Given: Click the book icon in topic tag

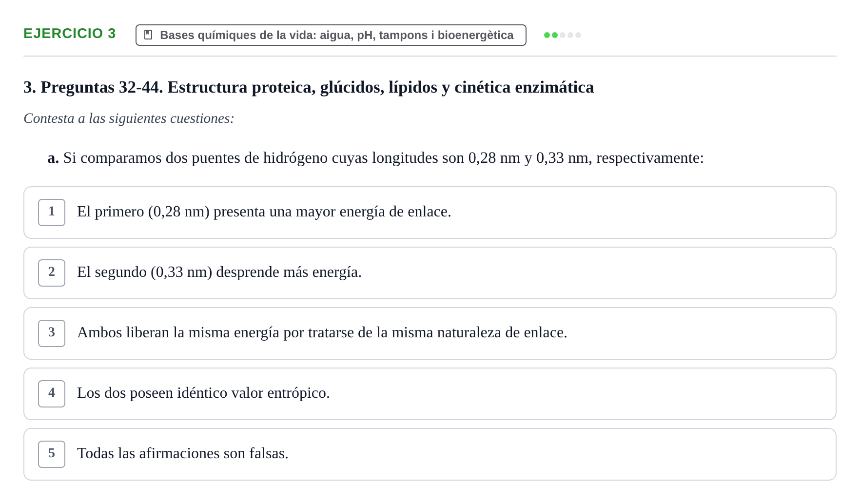Looking at the screenshot, I should [x=149, y=35].
